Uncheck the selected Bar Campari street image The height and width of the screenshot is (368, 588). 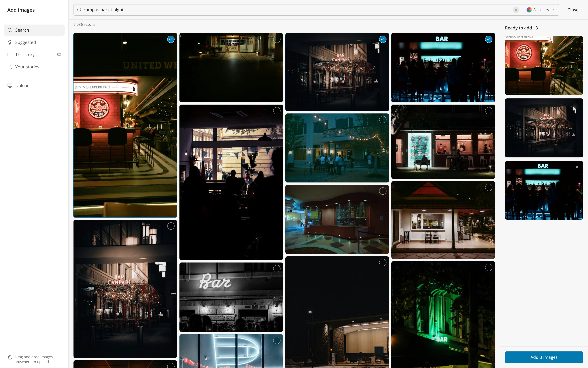(383, 39)
